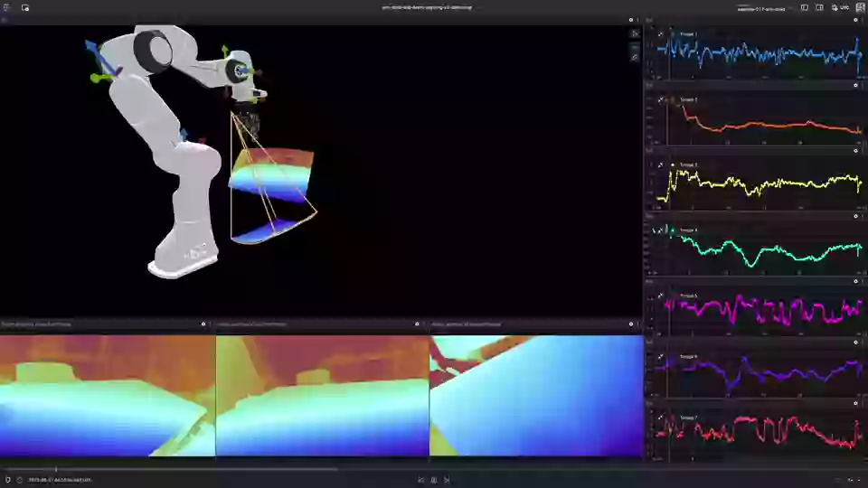Click the seek forward button in playback bar
The image size is (868, 488).
pyautogui.click(x=446, y=480)
